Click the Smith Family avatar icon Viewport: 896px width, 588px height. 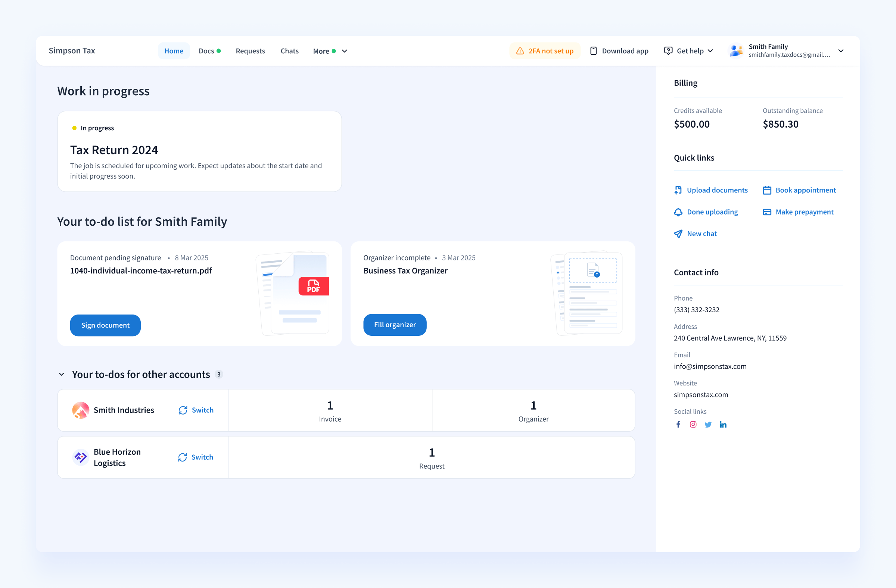coord(736,50)
